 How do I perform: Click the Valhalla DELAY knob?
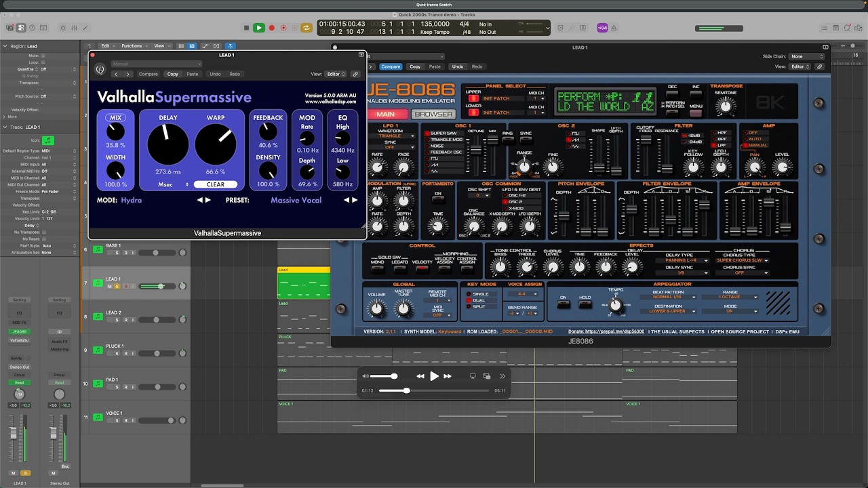click(167, 144)
